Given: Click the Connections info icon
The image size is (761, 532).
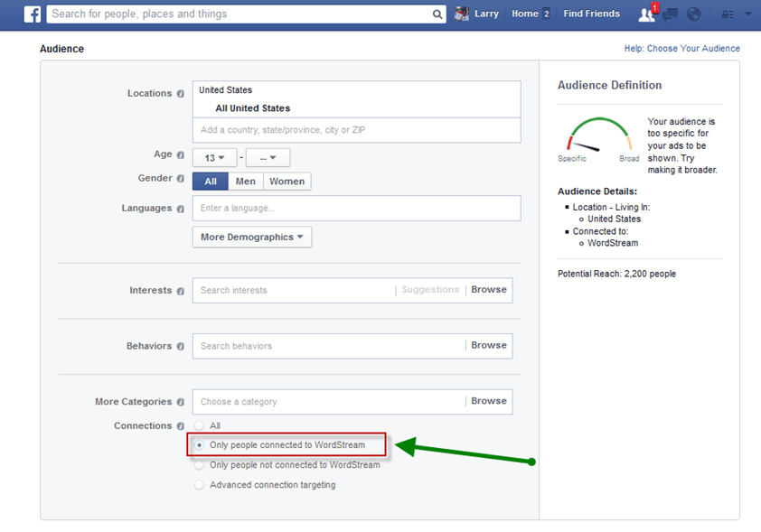Looking at the screenshot, I should click(x=181, y=426).
